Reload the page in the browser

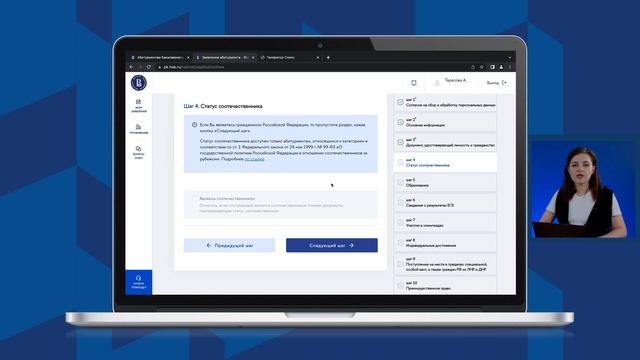[149, 67]
